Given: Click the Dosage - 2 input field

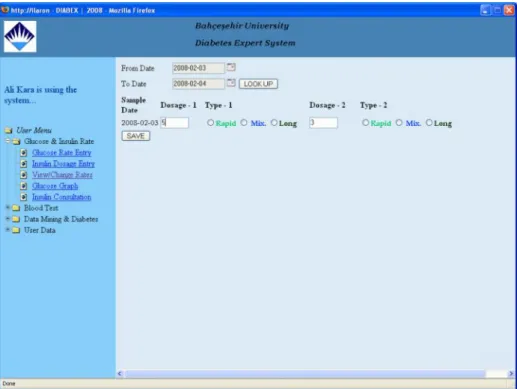Looking at the screenshot, I should click(x=323, y=123).
